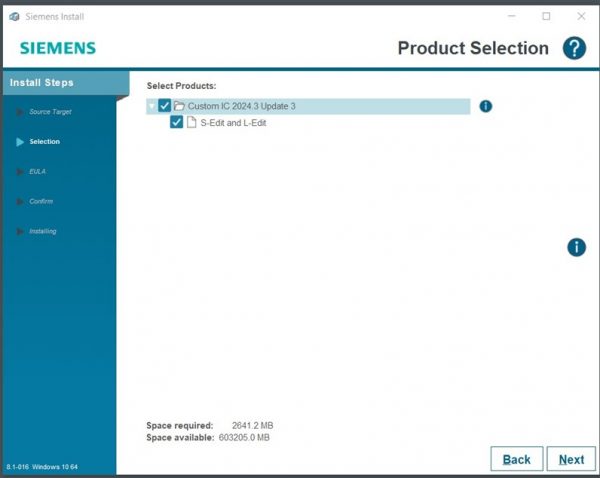600x478 pixels.
Task: Click the Product Selection heading
Action: pyautogui.click(x=473, y=48)
